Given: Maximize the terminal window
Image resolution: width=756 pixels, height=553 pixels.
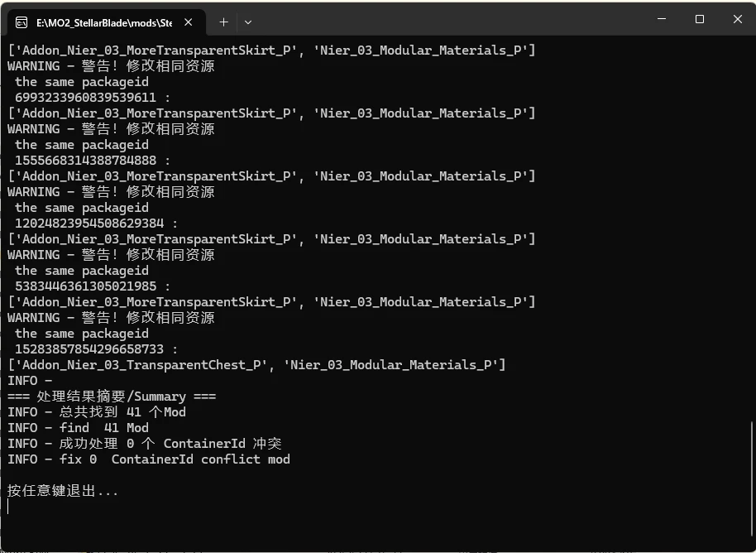Looking at the screenshot, I should pyautogui.click(x=698, y=18).
